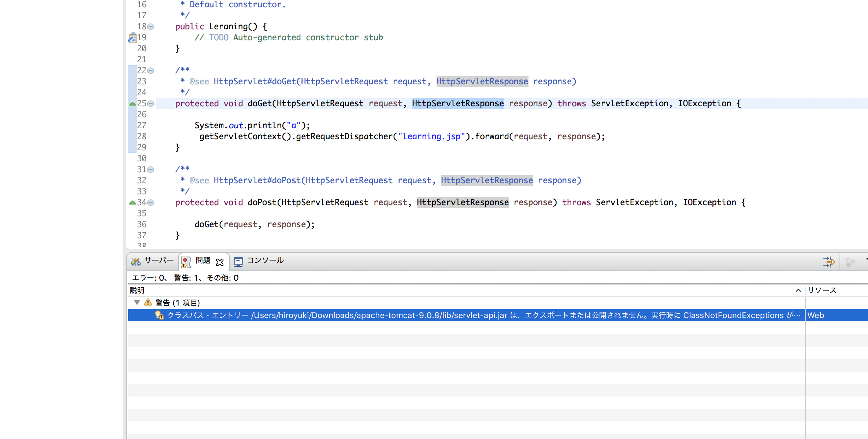Image resolution: width=868 pixels, height=439 pixels.
Task: Click the console monitor icon on the コンソール tab
Action: pos(238,261)
